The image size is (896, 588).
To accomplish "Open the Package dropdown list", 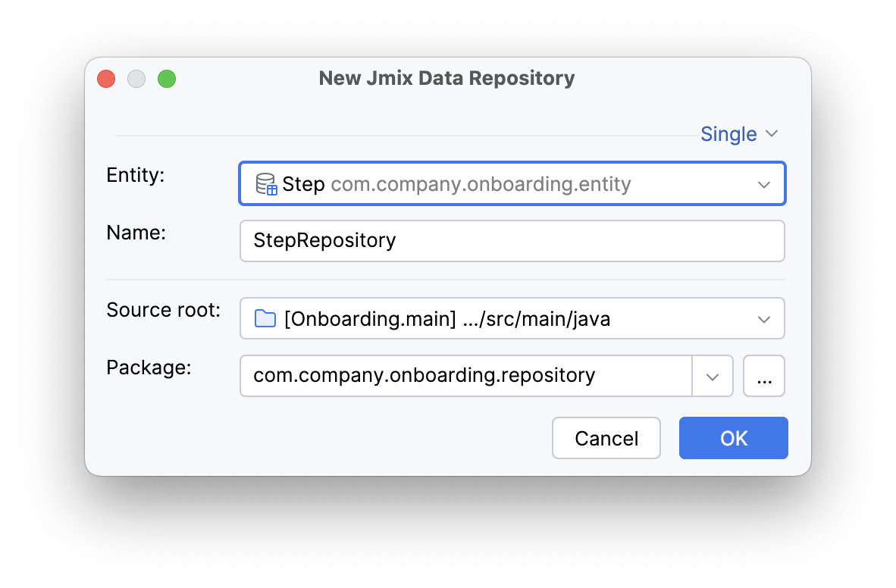I will 465,376.
